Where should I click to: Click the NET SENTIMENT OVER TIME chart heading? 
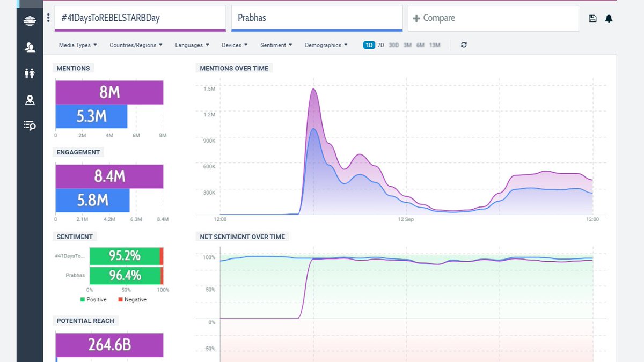[243, 237]
